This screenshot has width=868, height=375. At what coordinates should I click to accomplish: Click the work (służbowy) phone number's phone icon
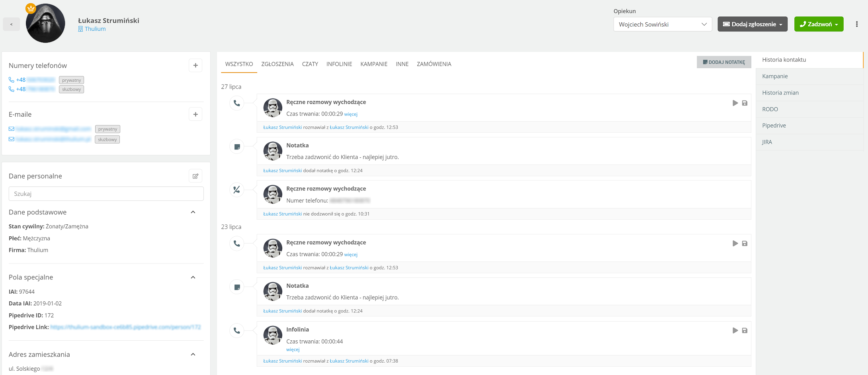[12, 89]
